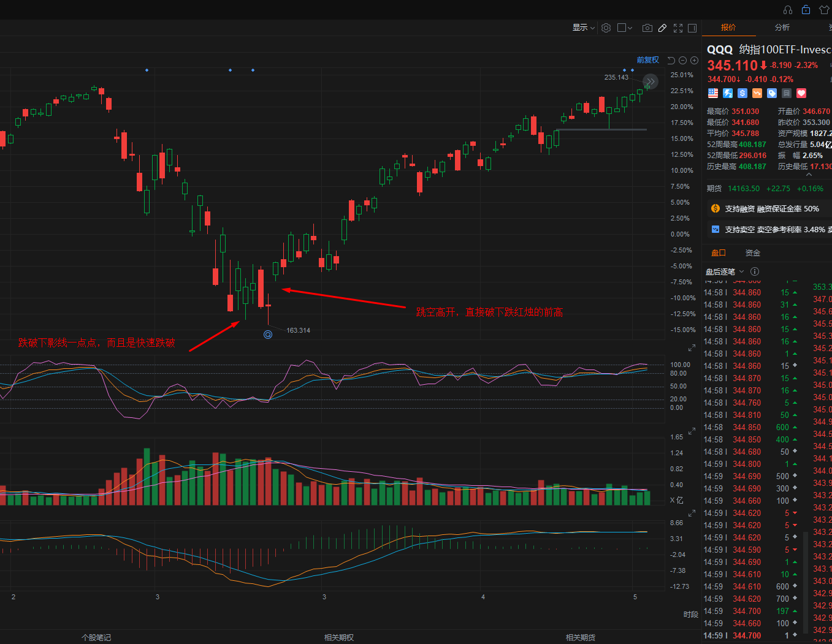Jump to latest candles with double-arrow button
832x644 pixels.
651,81
